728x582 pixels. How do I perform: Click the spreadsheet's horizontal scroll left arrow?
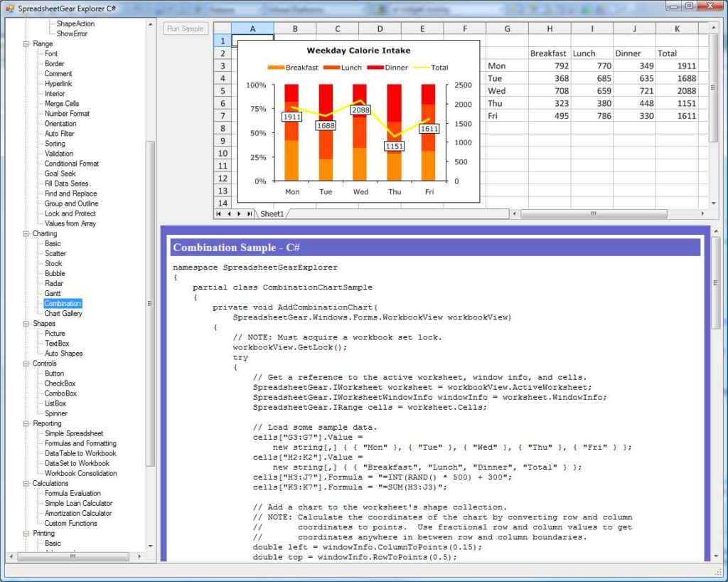coord(515,213)
